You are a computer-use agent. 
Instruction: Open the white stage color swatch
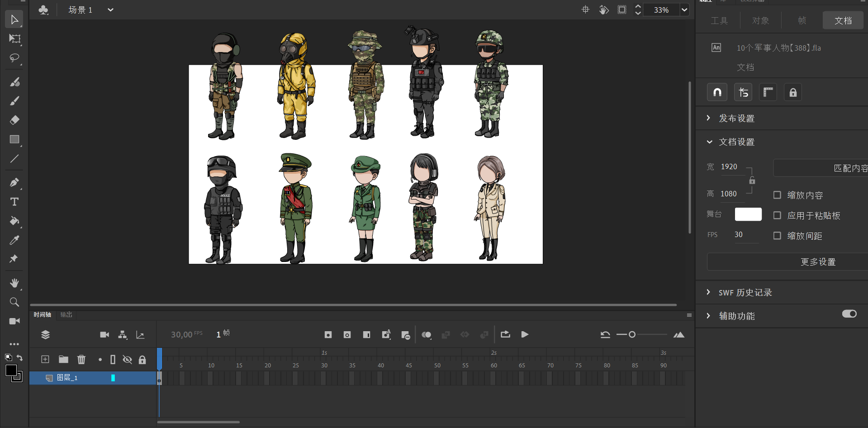point(748,214)
